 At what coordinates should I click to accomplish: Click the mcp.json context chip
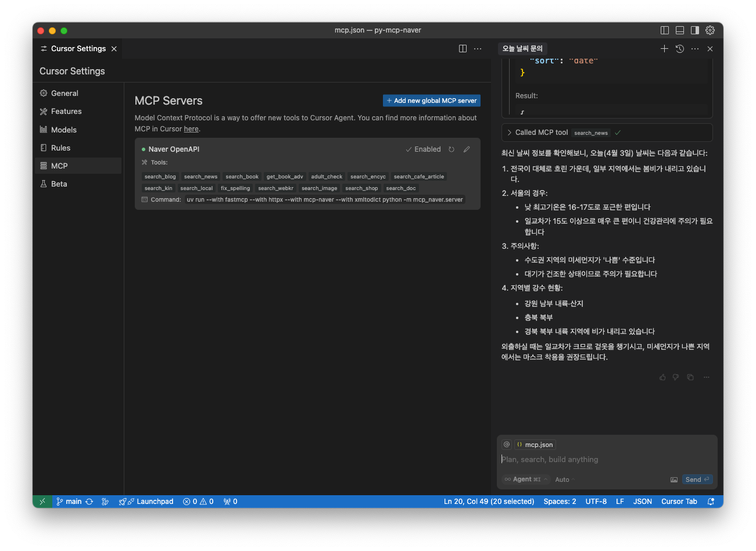point(535,445)
